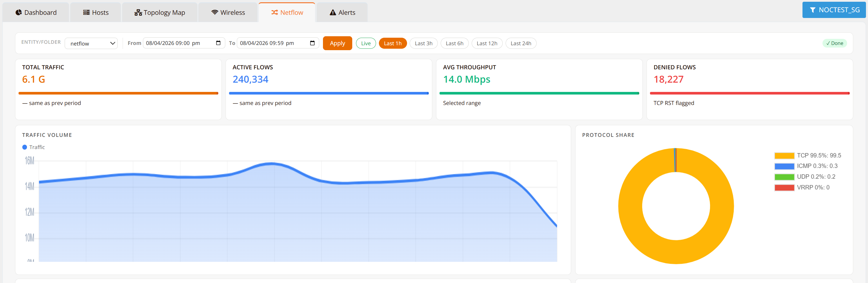Click the Wireless wifi icon
868x283 pixels.
[215, 12]
